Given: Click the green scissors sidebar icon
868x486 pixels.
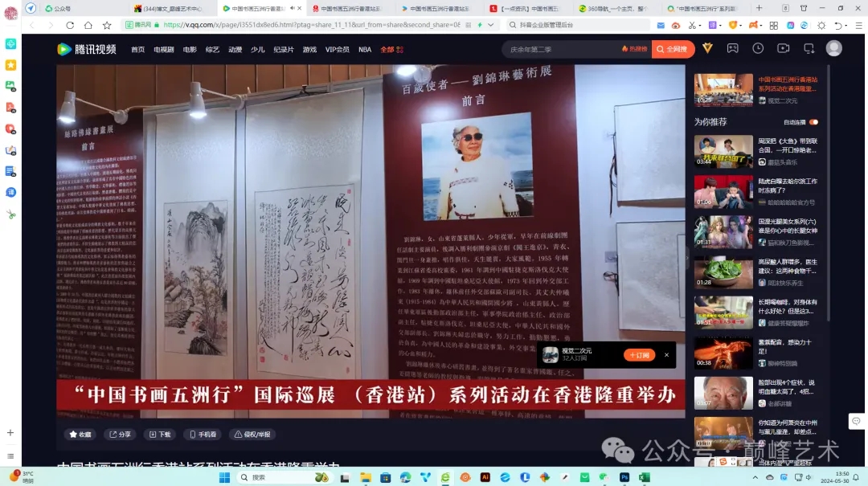Looking at the screenshot, I should point(10,214).
